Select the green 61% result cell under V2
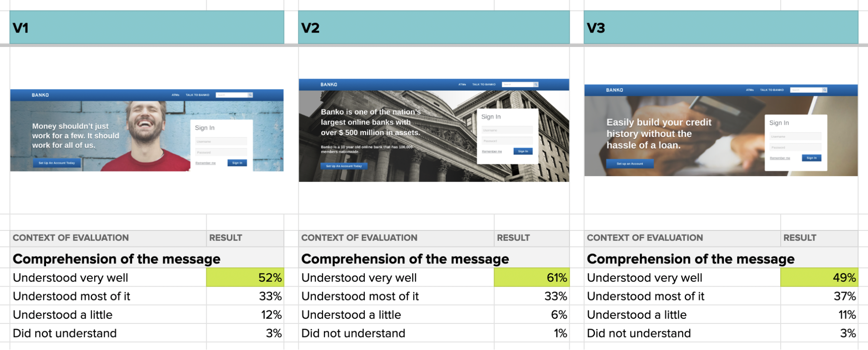This screenshot has width=868, height=350. [531, 277]
